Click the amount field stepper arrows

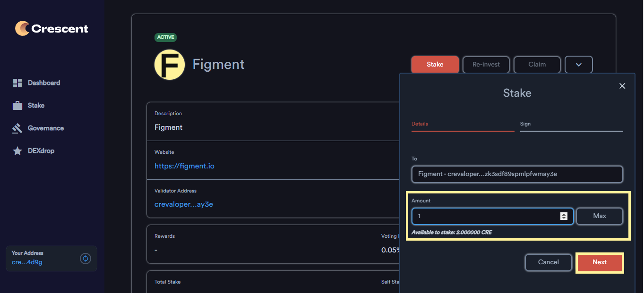[564, 216]
